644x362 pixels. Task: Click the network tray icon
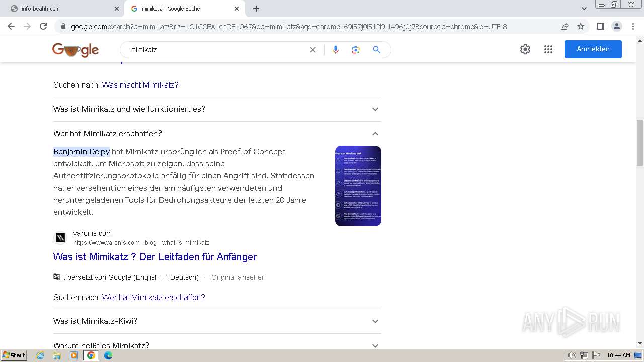tap(584, 355)
